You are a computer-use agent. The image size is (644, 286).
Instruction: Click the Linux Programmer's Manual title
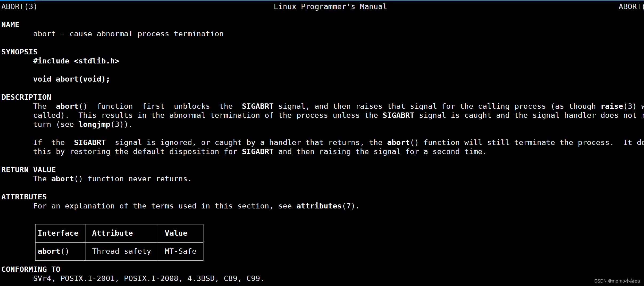[330, 7]
